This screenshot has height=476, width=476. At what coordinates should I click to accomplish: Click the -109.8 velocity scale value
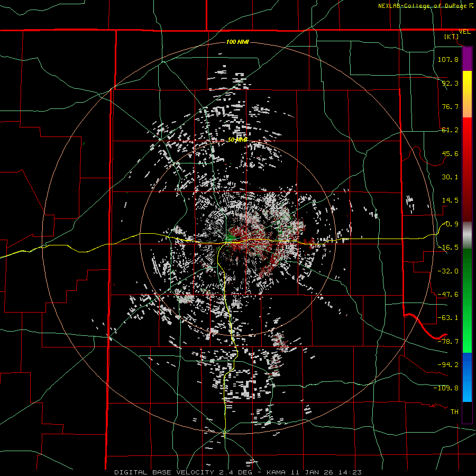(446, 388)
